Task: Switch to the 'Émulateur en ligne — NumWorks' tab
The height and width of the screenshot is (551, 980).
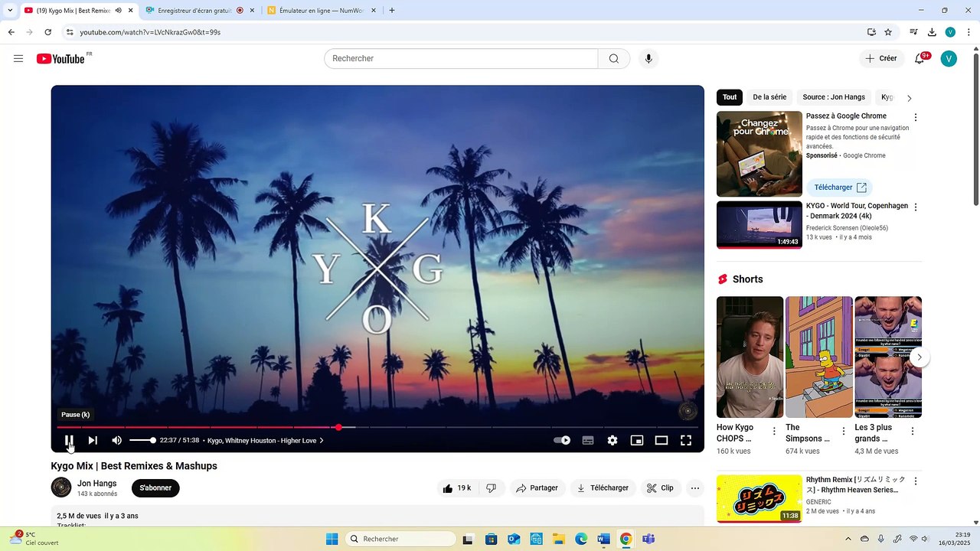Action: [322, 11]
